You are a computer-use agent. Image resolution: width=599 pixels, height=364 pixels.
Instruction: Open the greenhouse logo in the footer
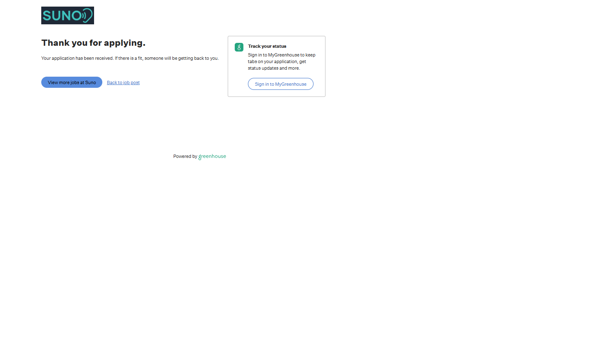pyautogui.click(x=212, y=157)
